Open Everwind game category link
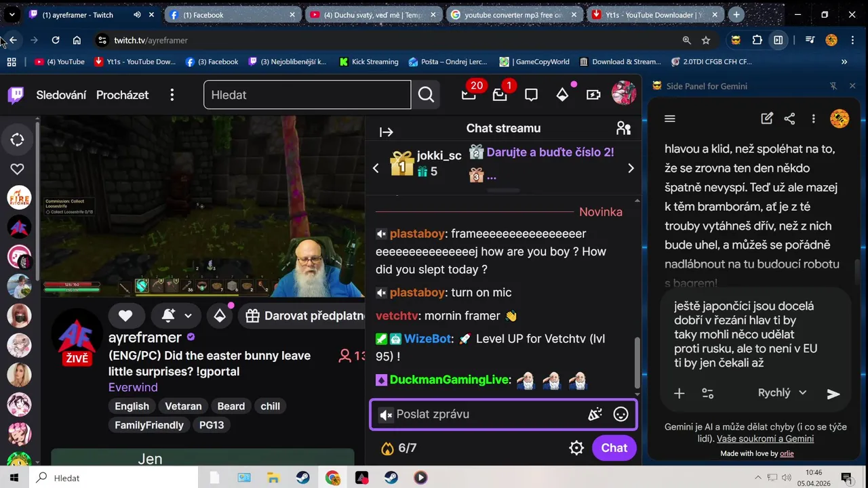Viewport: 868px width, 488px height. pos(133,387)
